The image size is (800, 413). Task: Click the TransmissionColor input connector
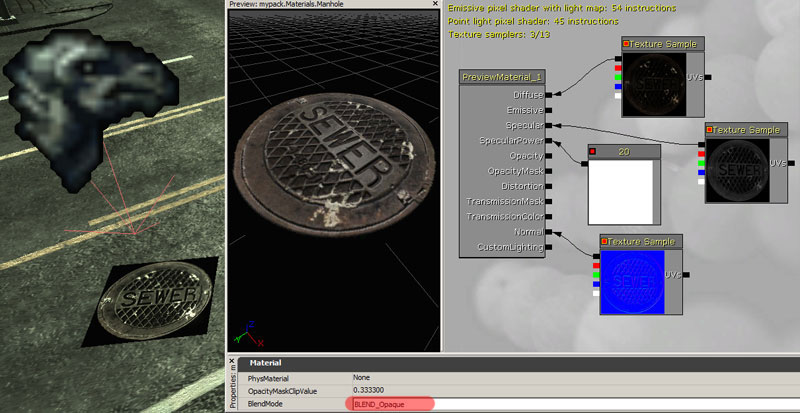548,216
